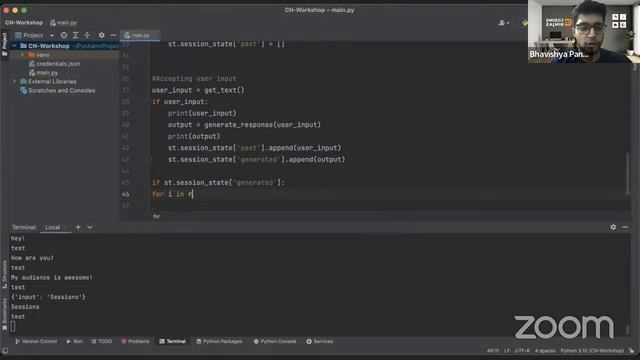Select the Local terminal tab
The height and width of the screenshot is (360, 640).
[x=53, y=227]
